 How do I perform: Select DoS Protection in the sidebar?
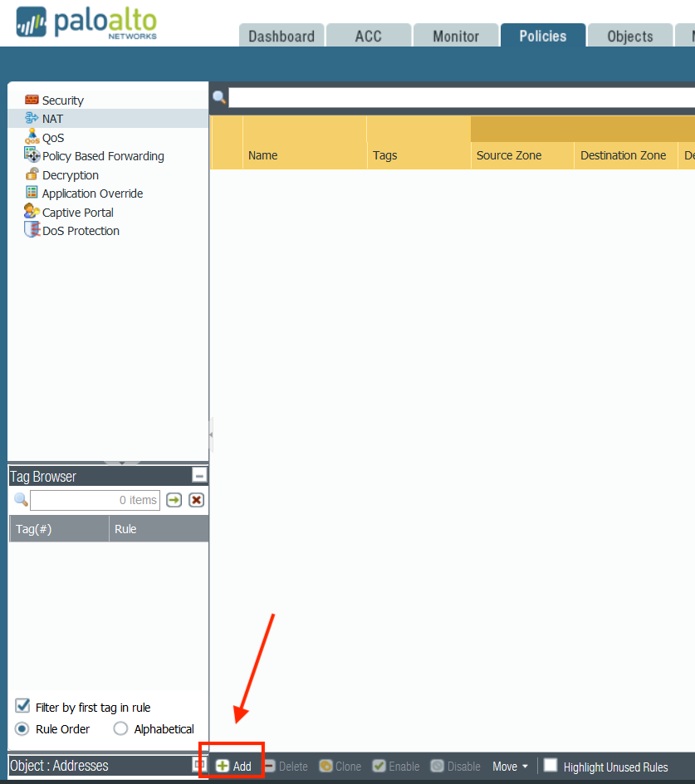(80, 231)
